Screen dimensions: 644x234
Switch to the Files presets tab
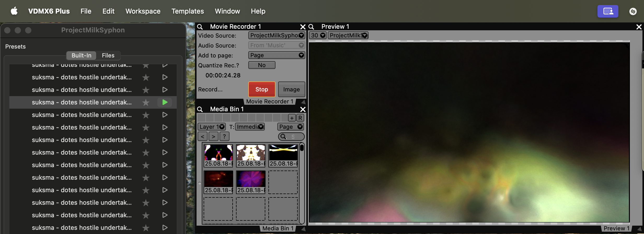(x=108, y=55)
